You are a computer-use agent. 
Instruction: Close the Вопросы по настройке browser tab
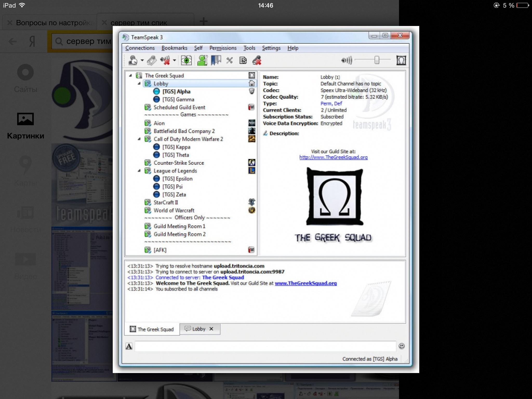[10, 23]
